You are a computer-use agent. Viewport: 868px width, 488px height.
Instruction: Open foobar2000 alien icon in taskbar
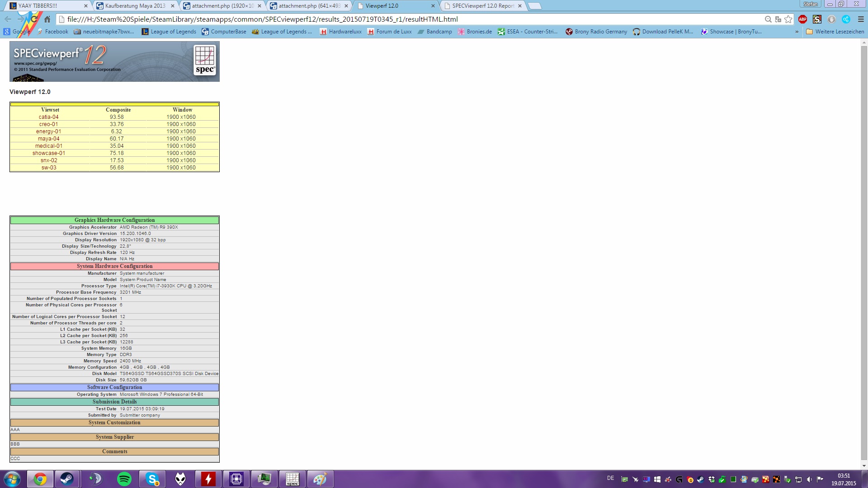[x=180, y=479]
